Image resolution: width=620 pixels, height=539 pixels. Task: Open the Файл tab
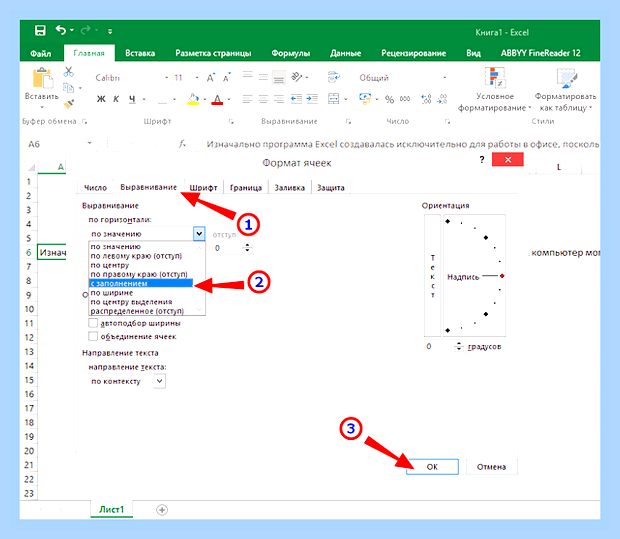click(41, 53)
